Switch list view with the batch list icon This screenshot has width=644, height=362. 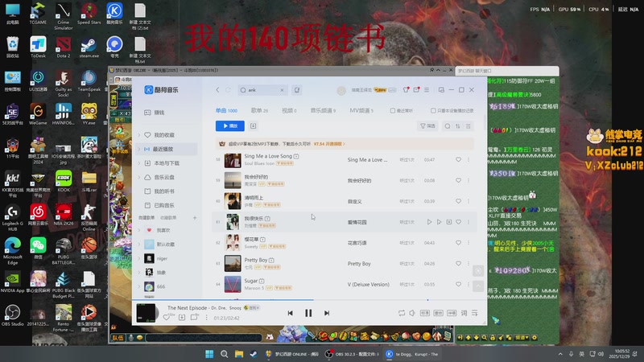click(x=468, y=126)
